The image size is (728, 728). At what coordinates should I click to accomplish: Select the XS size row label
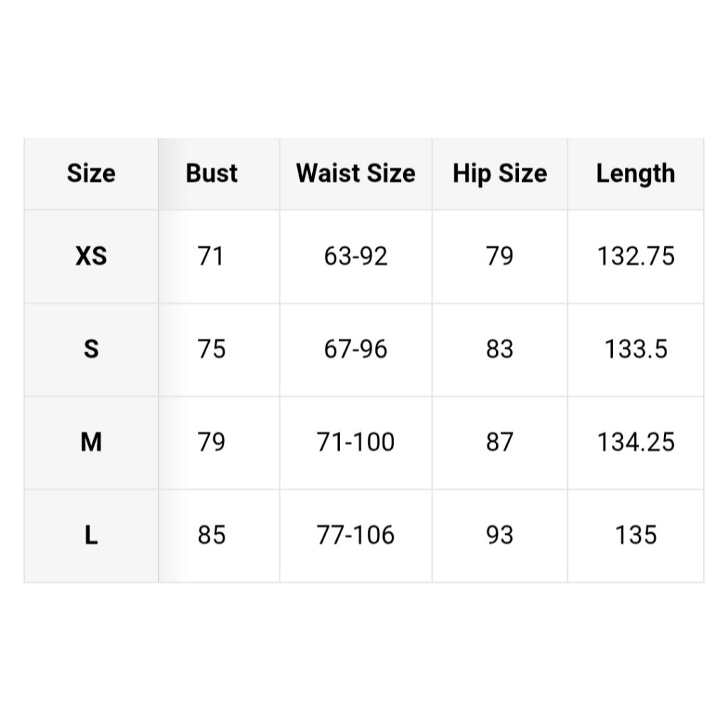pos(91,256)
